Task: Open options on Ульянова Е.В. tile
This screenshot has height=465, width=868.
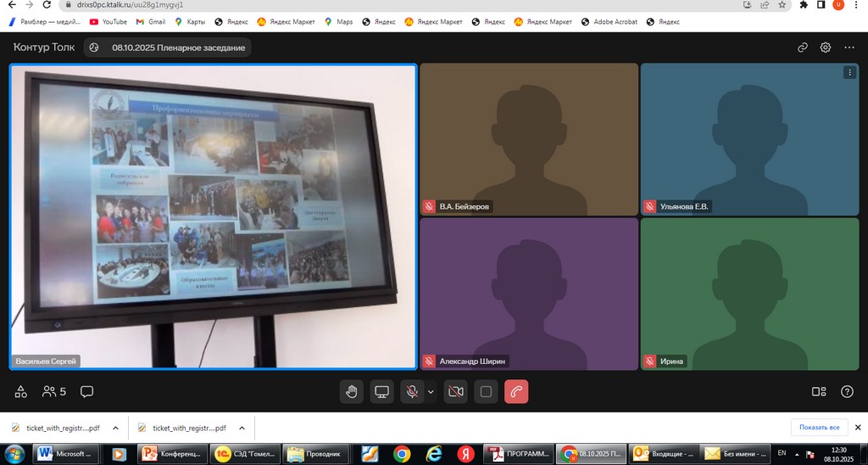Action: click(849, 73)
